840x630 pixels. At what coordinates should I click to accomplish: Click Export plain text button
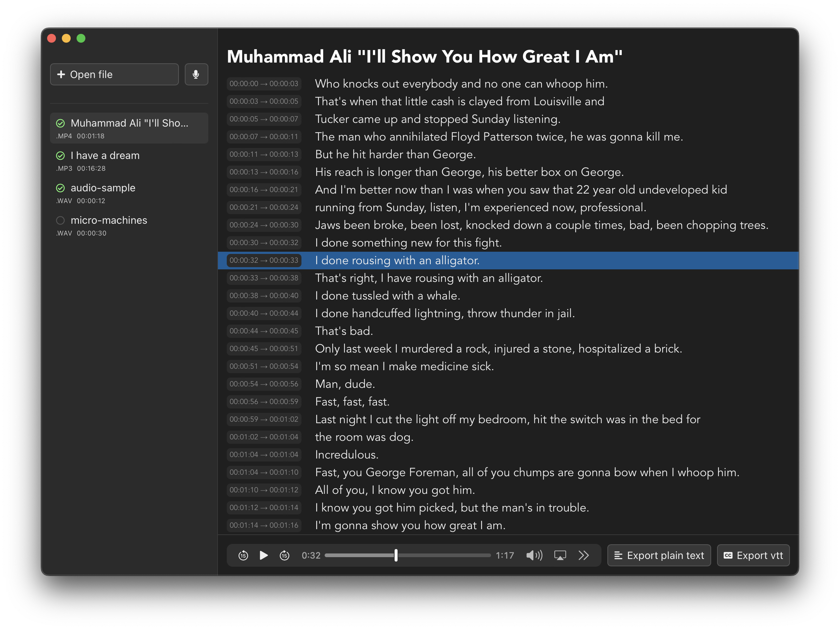pos(659,556)
